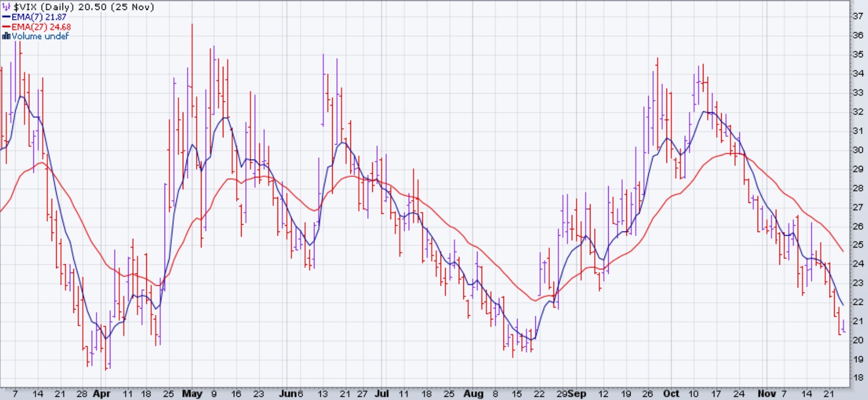Click the 30 value on price axis

pyautogui.click(x=858, y=150)
